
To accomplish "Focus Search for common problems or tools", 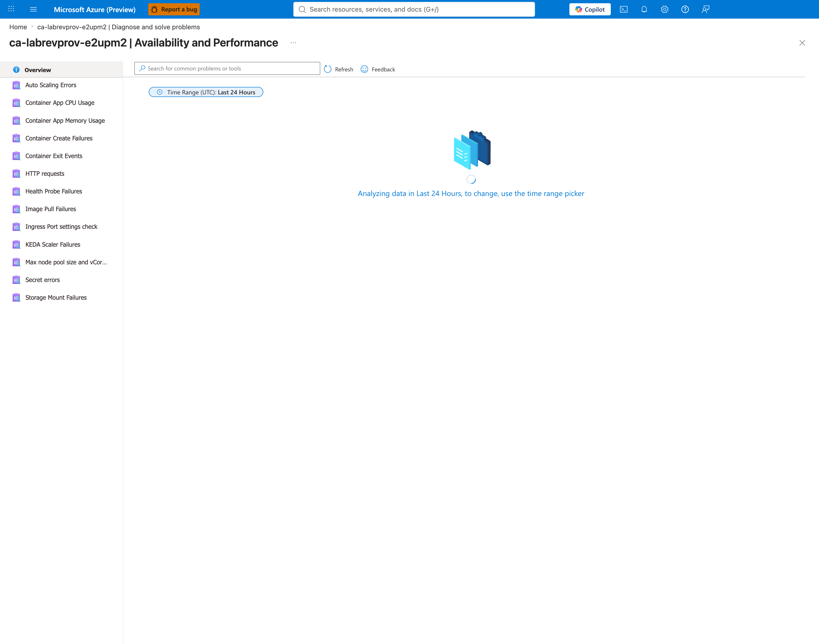I will (x=227, y=68).
